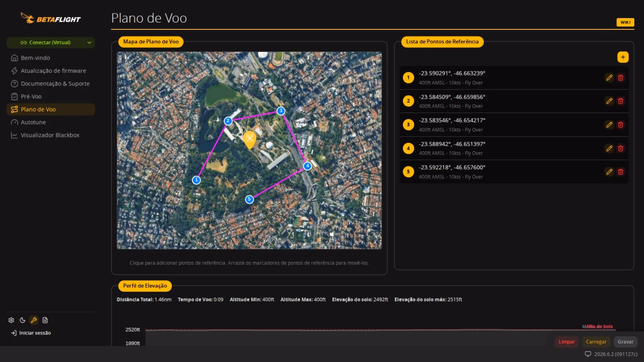Expand the connection port dropdown arrow
Screen dimensions: 644x362
click(x=89, y=42)
